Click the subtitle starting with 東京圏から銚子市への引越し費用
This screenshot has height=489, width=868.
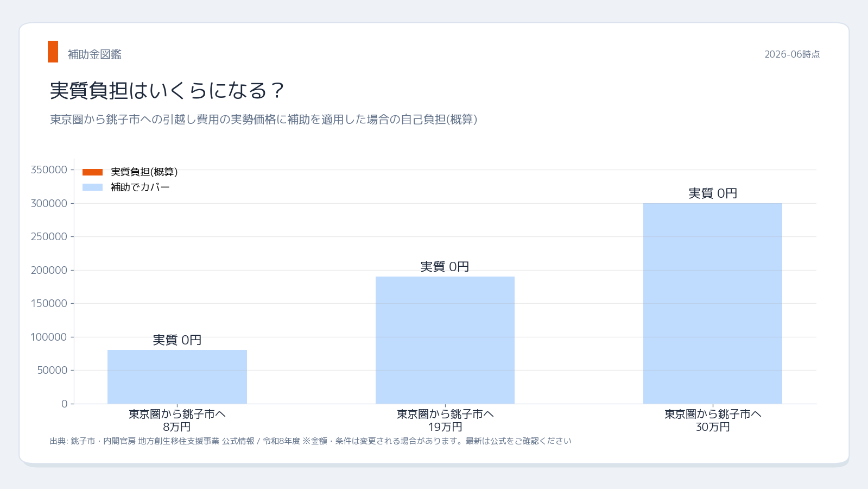(x=264, y=120)
